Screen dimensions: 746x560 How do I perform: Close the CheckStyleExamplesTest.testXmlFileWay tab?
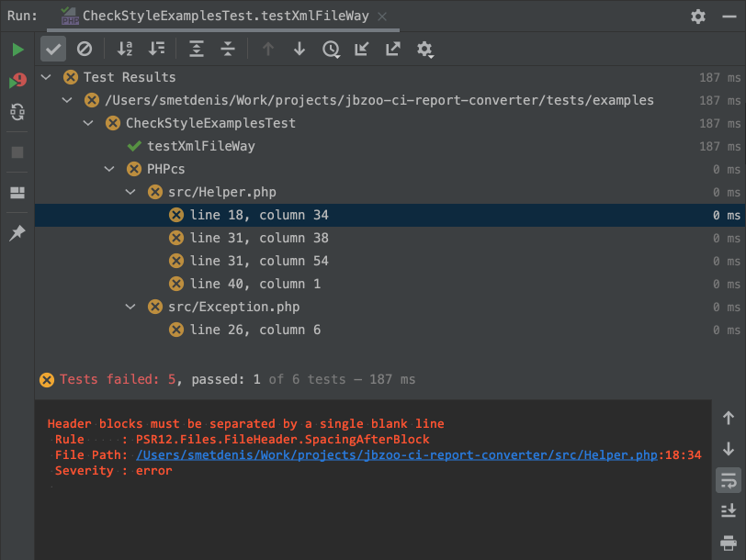[x=382, y=17]
